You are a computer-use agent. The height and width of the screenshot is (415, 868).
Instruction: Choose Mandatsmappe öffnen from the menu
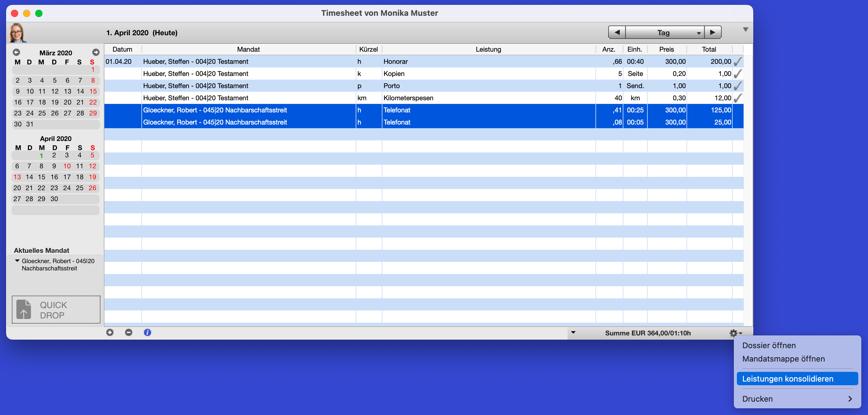pos(783,359)
